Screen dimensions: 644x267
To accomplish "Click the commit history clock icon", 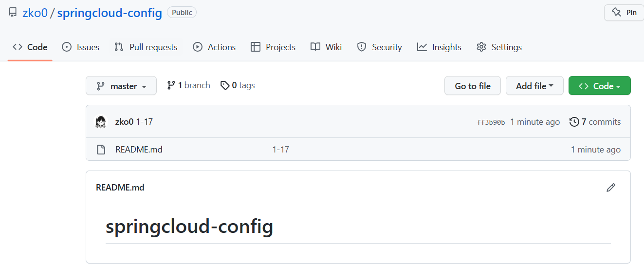I will pyautogui.click(x=574, y=122).
